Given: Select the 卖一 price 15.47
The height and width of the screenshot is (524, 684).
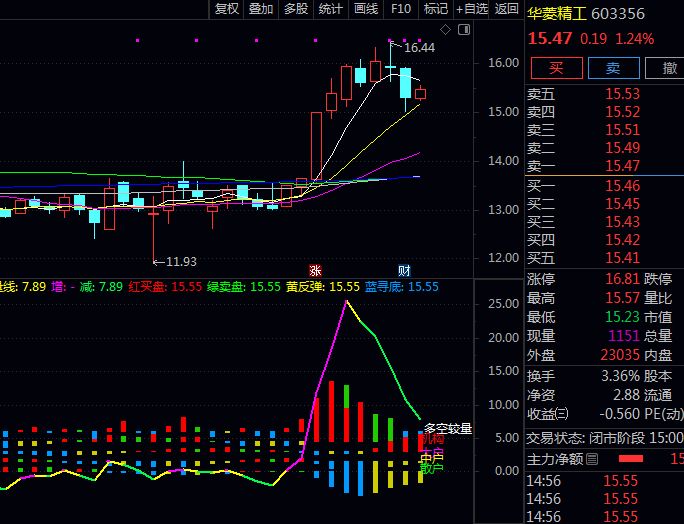Looking at the screenshot, I should tap(622, 166).
